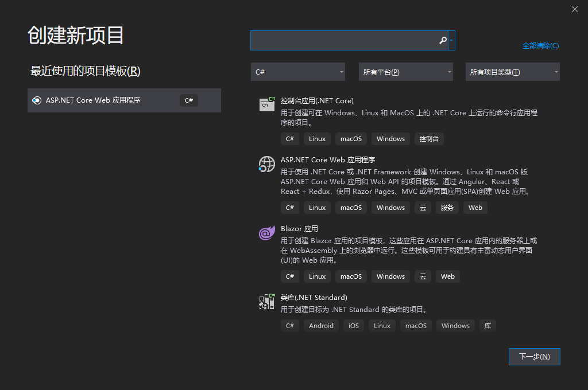Image resolution: width=588 pixels, height=390 pixels.
Task: Click the Blazor template description text
Action: click(x=409, y=250)
